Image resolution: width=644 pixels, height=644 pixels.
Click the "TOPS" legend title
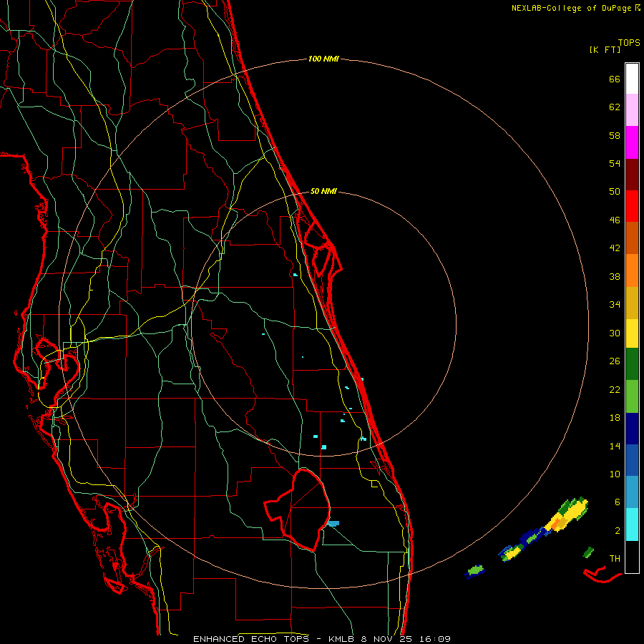(629, 42)
